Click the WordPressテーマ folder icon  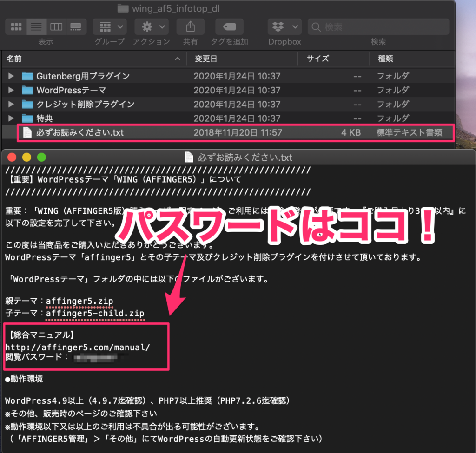point(27,90)
